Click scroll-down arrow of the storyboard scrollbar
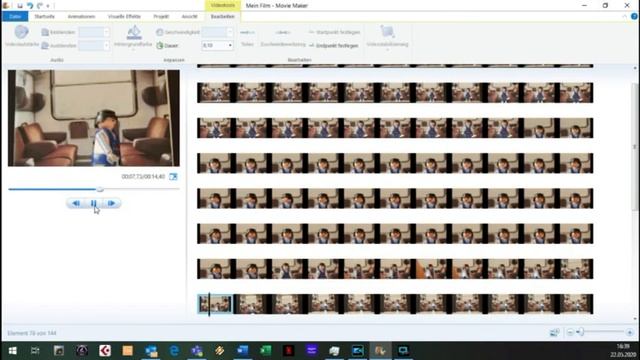 point(635,319)
